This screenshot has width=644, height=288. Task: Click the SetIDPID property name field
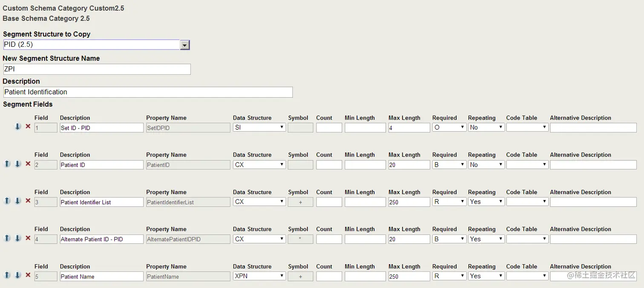pos(188,128)
